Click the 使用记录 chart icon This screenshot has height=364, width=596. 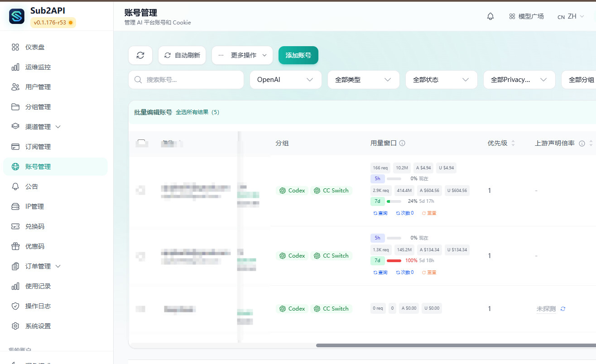(x=15, y=286)
